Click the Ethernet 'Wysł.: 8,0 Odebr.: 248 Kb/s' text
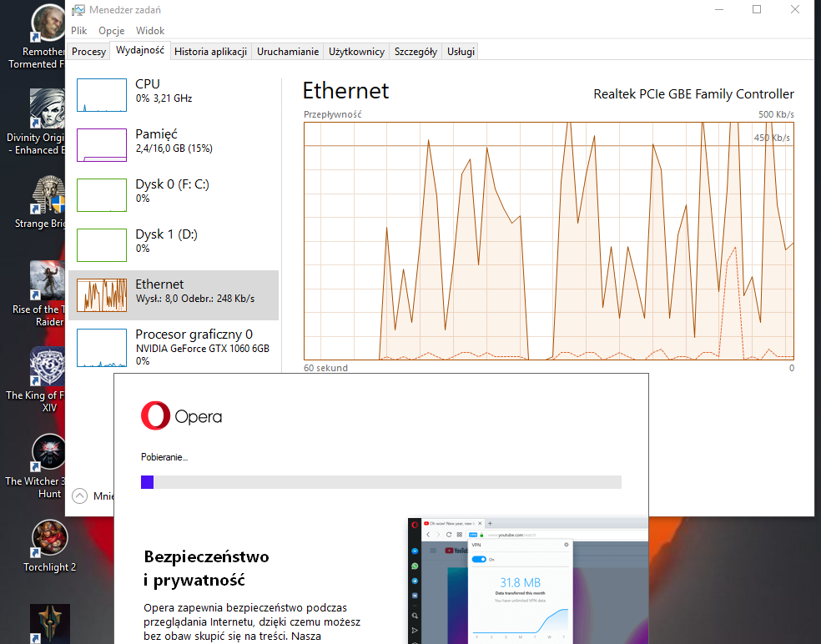Image resolution: width=821 pixels, height=644 pixels. pos(195,299)
